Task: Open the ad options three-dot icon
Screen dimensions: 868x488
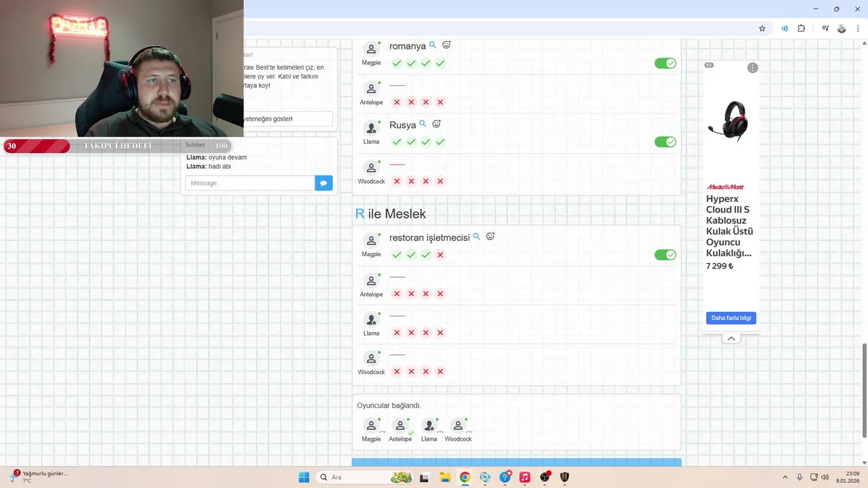Action: 752,68
